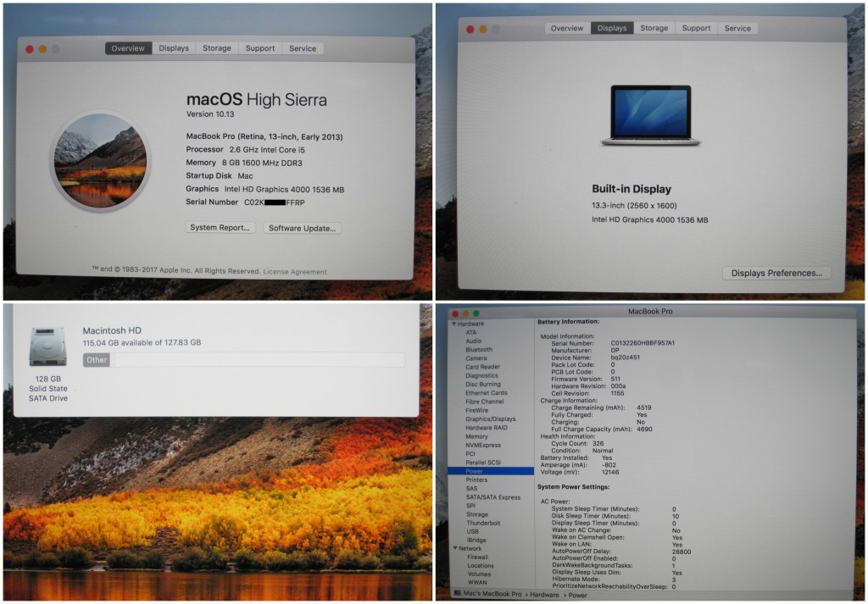Select Locations under Network
The height and width of the screenshot is (604, 868).
tap(480, 566)
